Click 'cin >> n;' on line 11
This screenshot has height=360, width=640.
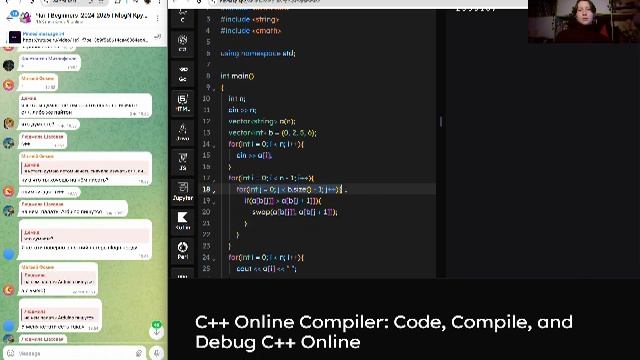[x=242, y=110]
